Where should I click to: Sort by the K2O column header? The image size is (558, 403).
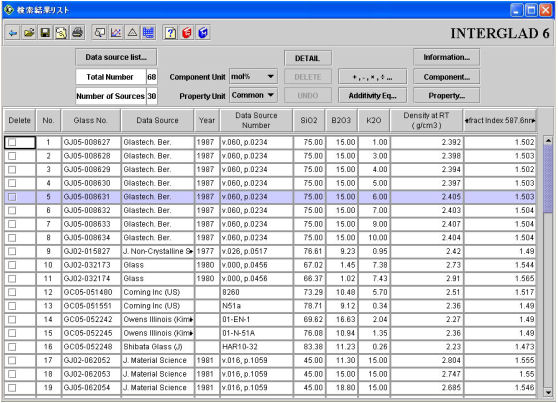[x=374, y=120]
